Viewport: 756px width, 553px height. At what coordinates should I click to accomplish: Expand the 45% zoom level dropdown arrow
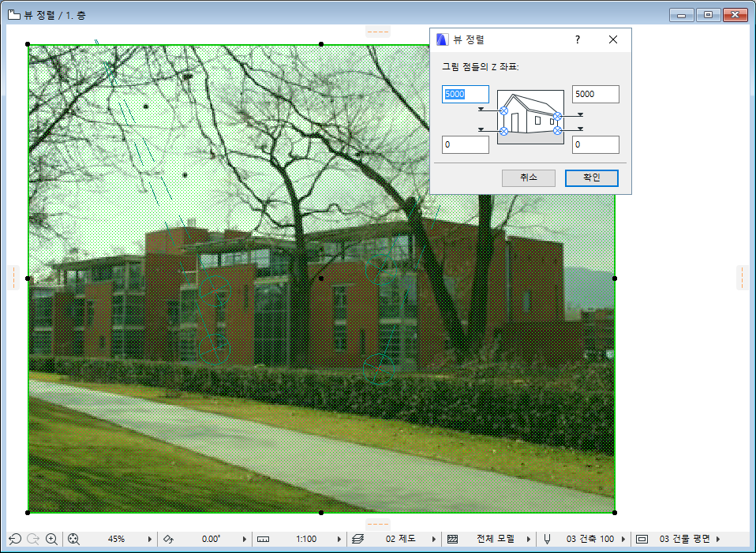[x=150, y=539]
